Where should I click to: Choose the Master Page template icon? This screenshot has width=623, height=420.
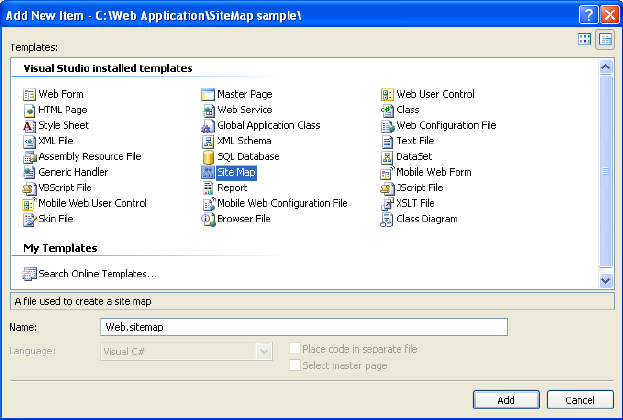pyautogui.click(x=208, y=95)
